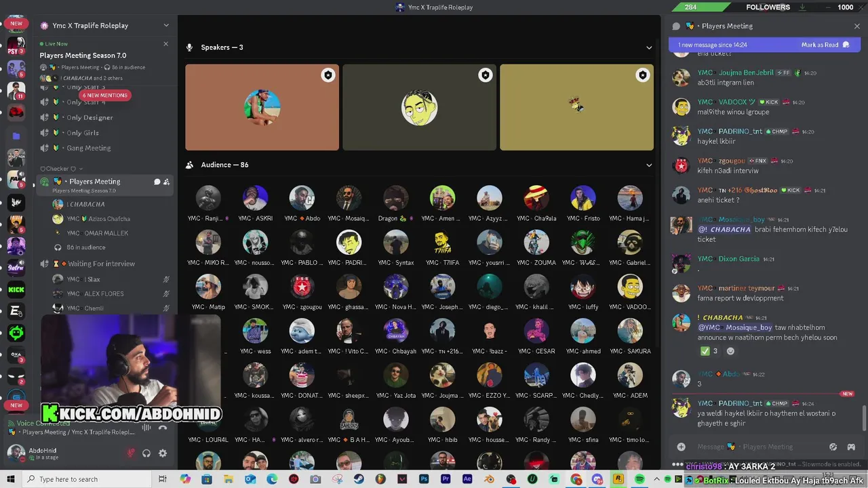This screenshot has height=488, width=868.
Task: Click the Type here to search box
Action: click(87, 479)
